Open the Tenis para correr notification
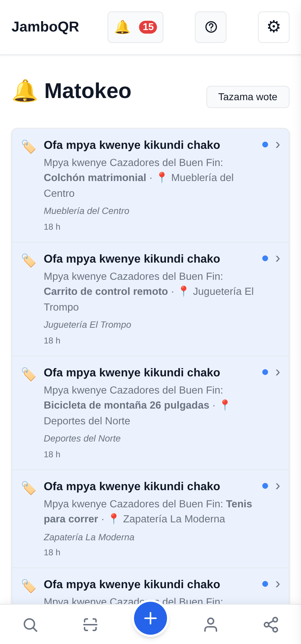 click(150, 519)
